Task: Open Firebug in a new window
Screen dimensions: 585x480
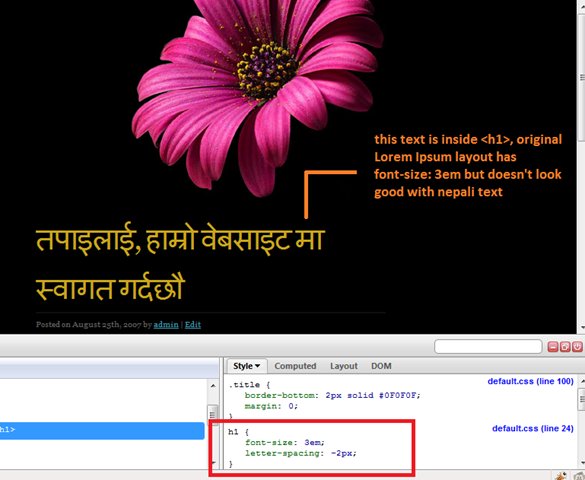Action: [x=565, y=347]
